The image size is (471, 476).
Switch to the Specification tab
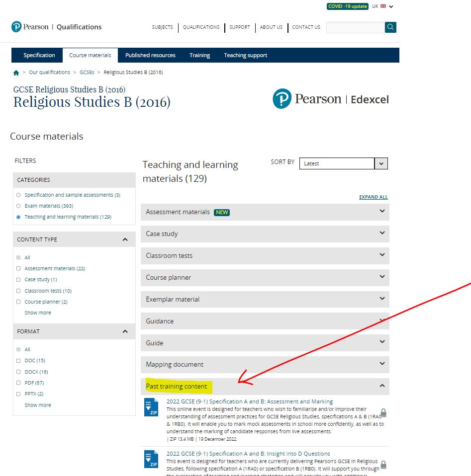pyautogui.click(x=39, y=55)
